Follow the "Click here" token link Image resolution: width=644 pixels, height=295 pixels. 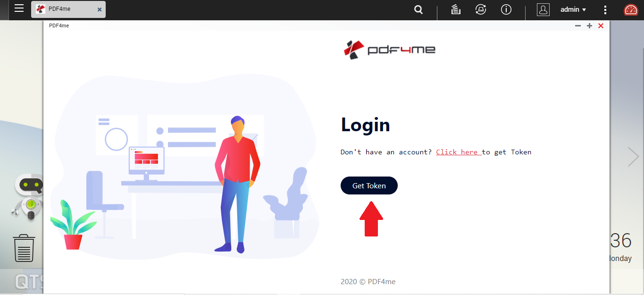pos(458,152)
